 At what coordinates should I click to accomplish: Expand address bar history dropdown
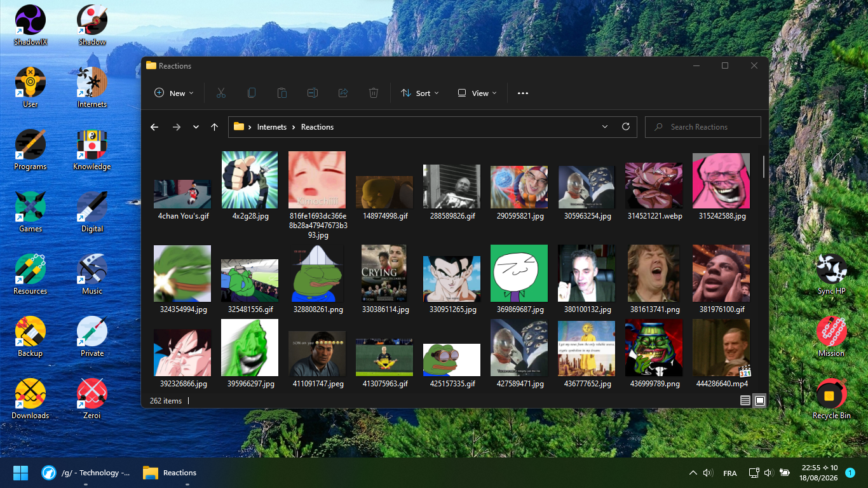pos(605,126)
